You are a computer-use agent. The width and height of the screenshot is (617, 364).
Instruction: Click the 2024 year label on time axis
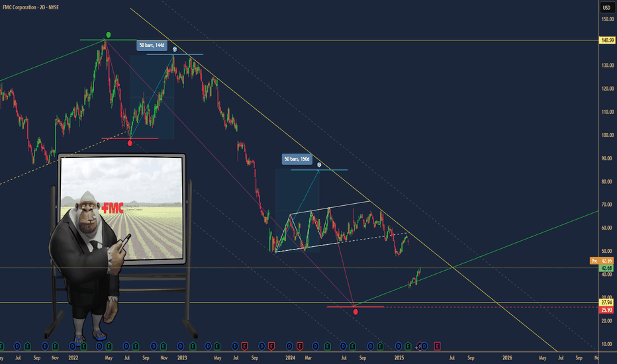[x=290, y=358]
